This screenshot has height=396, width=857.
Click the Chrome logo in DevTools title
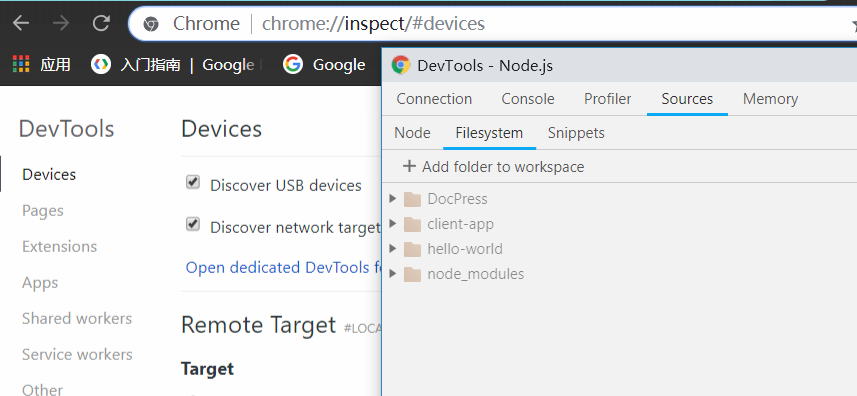pos(401,66)
